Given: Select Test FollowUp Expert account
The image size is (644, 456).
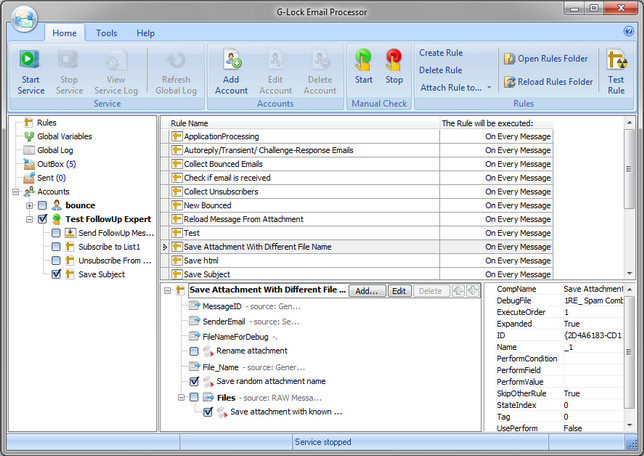Looking at the screenshot, I should click(x=108, y=219).
